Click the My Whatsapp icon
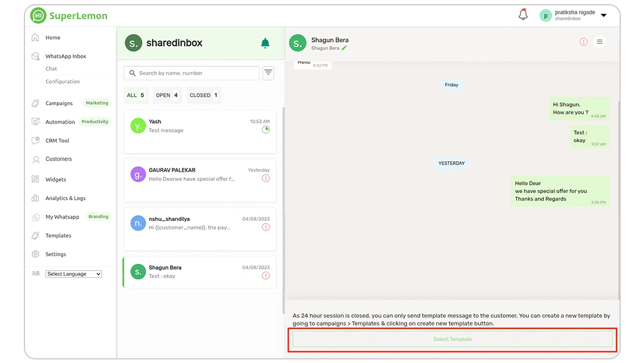This screenshot has width=644, height=363. (36, 217)
